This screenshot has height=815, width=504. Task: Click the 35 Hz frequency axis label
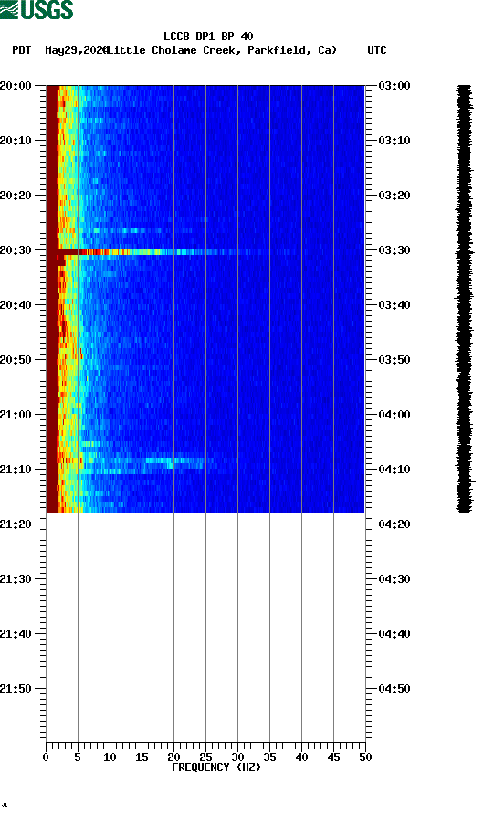[x=269, y=757]
